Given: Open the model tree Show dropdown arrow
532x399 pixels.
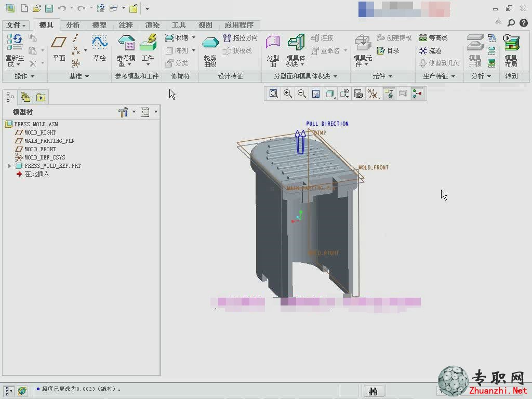Looking at the screenshot, I should [156, 112].
